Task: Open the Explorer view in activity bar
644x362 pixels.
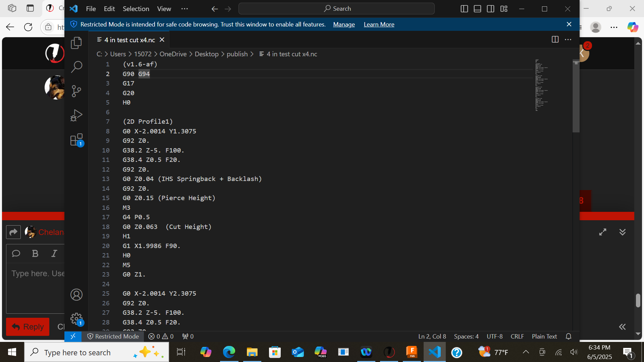Action: (x=76, y=43)
